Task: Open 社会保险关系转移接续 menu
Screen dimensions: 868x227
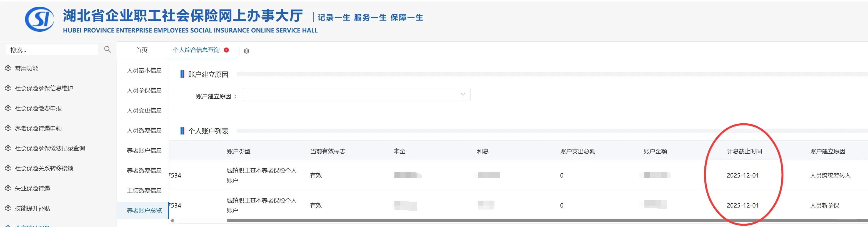Action: (44, 168)
